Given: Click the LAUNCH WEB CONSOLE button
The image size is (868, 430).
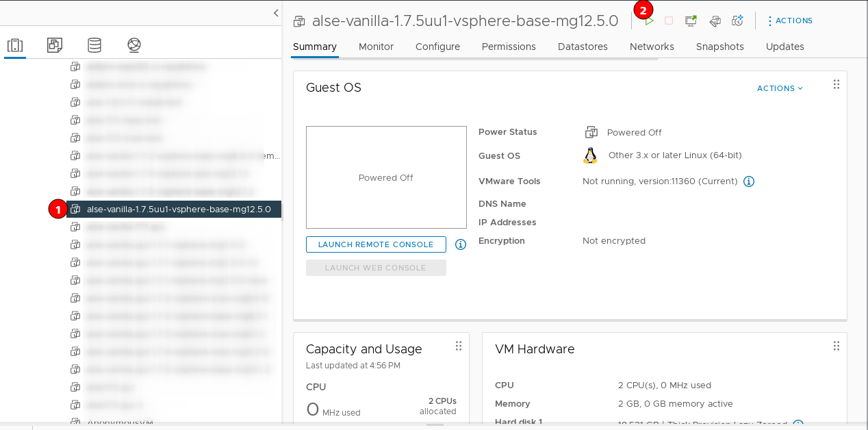Looking at the screenshot, I should tap(376, 268).
